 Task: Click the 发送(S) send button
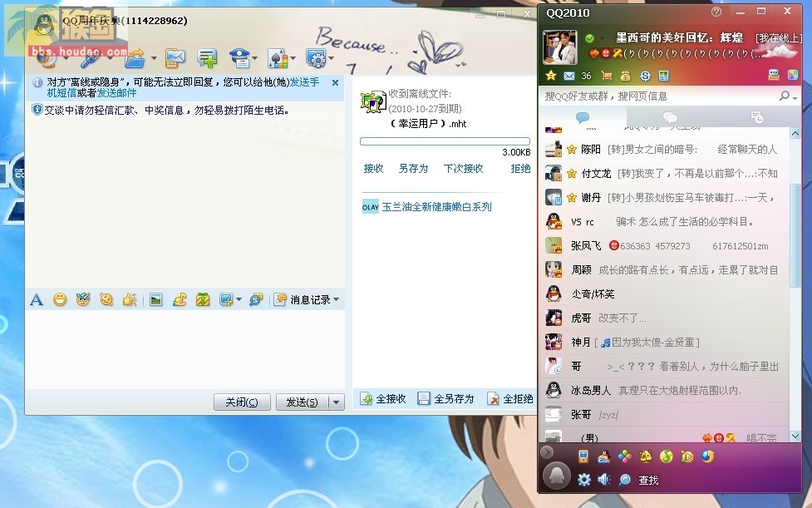(x=303, y=402)
